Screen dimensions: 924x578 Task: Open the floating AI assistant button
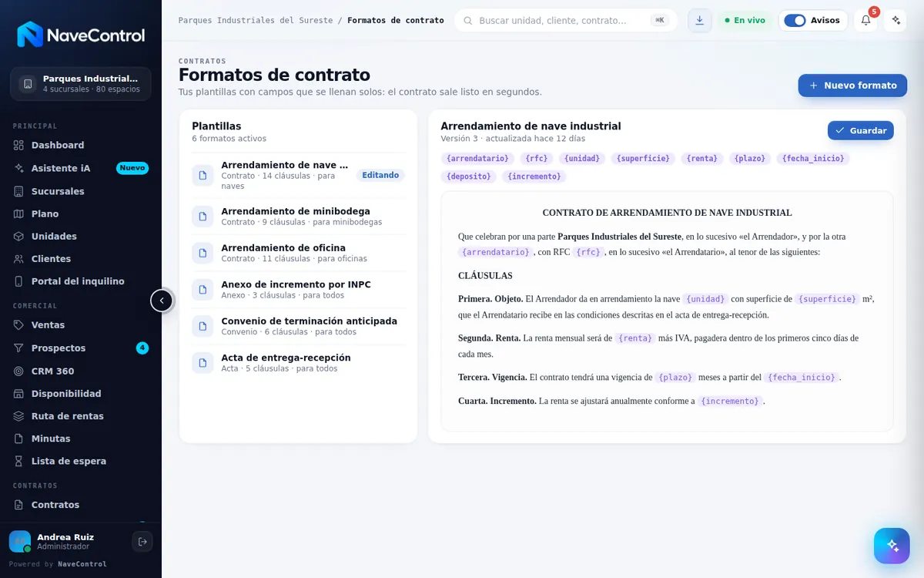pos(892,546)
